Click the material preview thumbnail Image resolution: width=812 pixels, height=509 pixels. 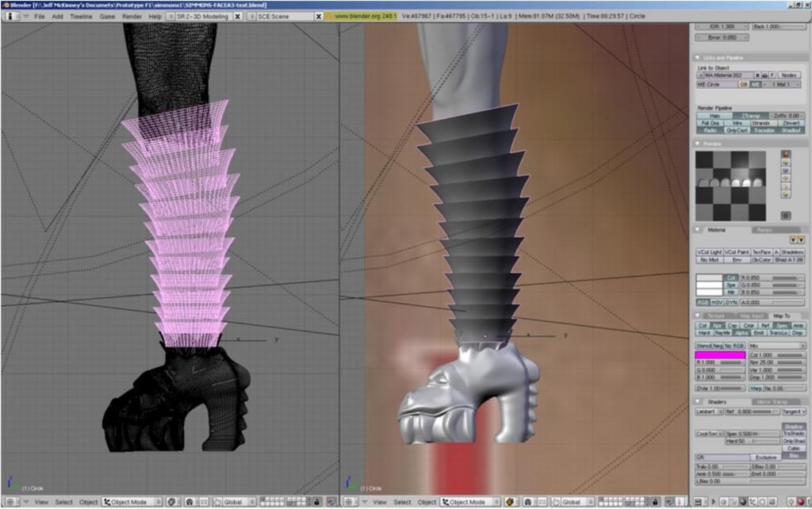(x=730, y=186)
